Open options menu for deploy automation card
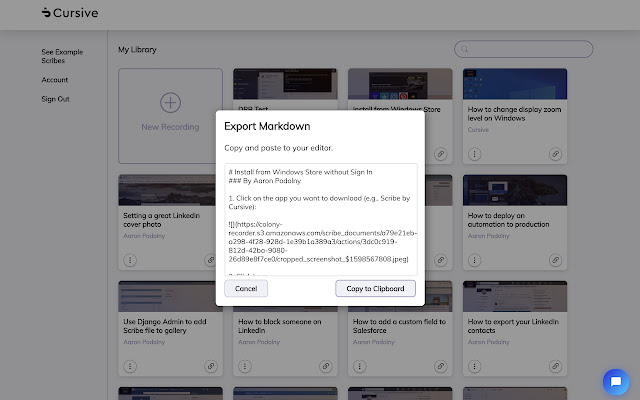Image resolution: width=640 pixels, height=400 pixels. 474,260
